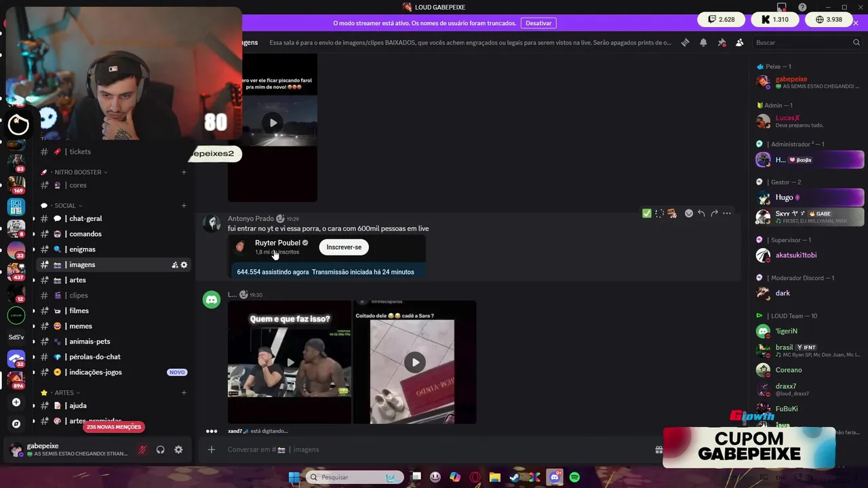This screenshot has height=488, width=868.
Task: Dismiss the streamer mode banner
Action: (856, 23)
